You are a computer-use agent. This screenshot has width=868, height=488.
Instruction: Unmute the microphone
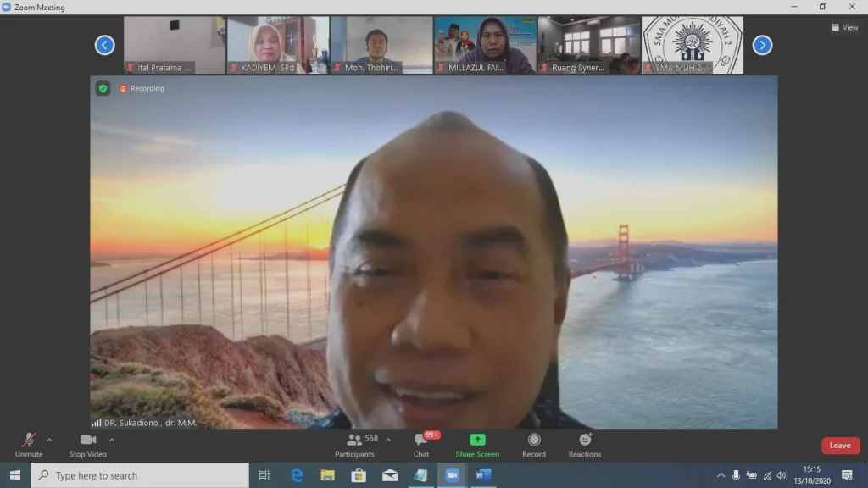(x=29, y=445)
